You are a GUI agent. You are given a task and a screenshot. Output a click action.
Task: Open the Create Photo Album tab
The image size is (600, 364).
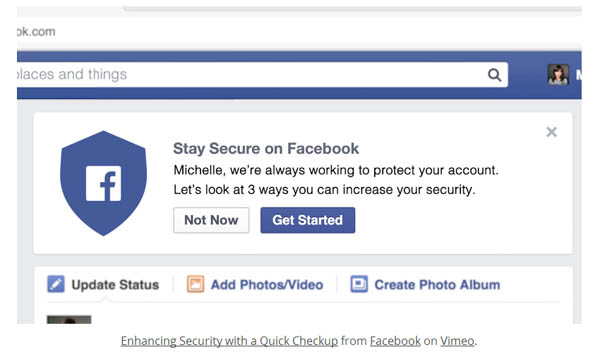coord(425,284)
